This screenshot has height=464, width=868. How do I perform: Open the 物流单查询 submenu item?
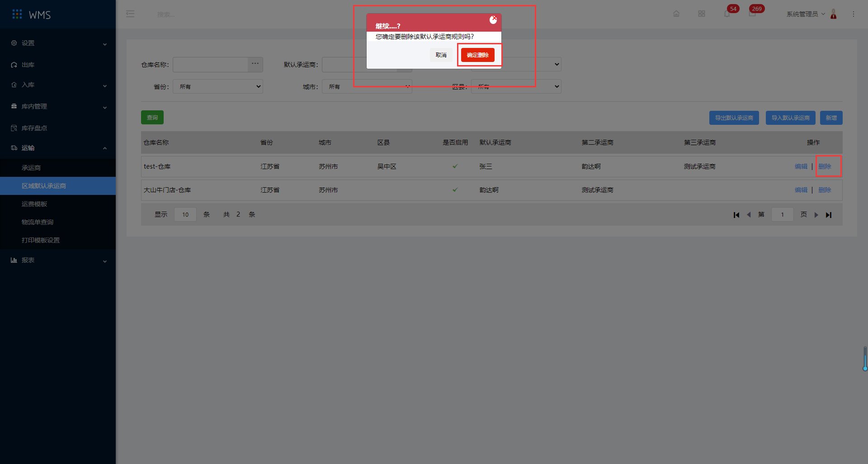[58, 222]
